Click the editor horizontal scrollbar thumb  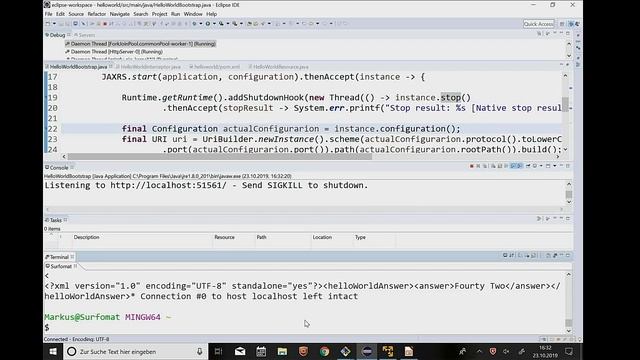(220, 156)
